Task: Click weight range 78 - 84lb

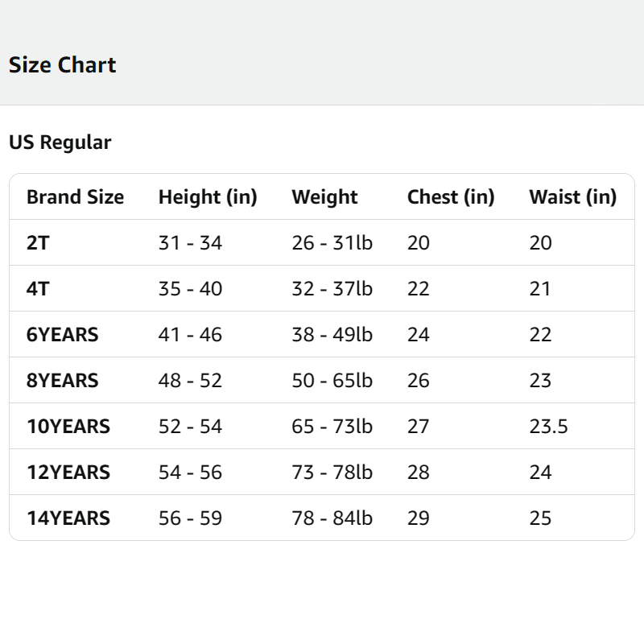Action: coord(332,518)
